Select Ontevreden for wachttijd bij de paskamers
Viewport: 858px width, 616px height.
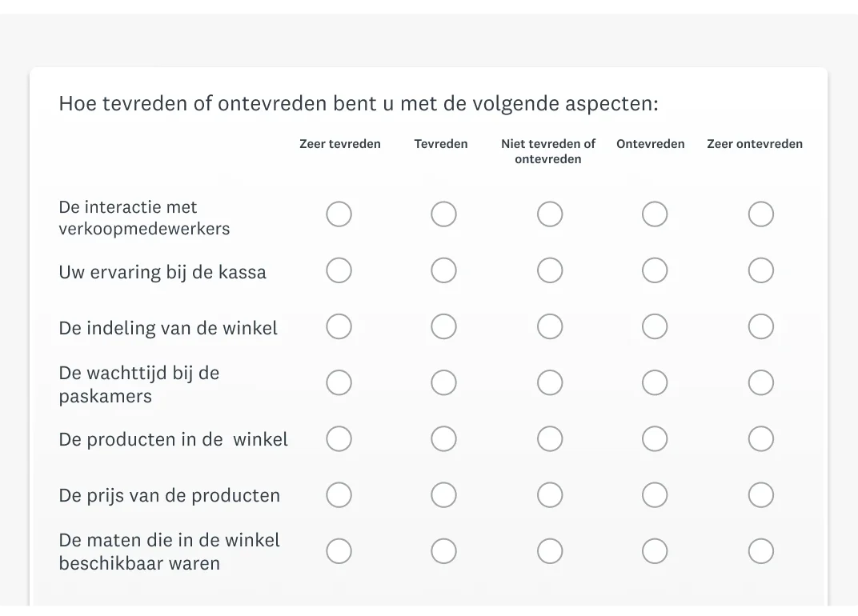[x=655, y=382]
